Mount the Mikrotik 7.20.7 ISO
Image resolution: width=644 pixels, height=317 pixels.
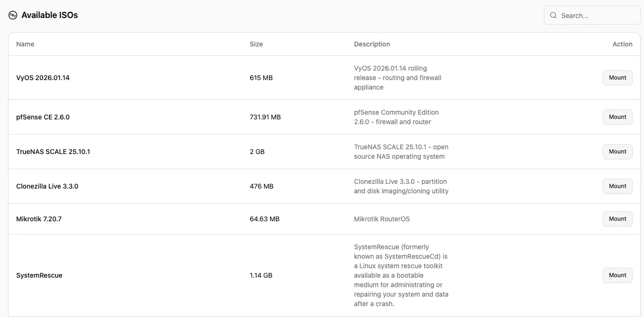pyautogui.click(x=617, y=219)
